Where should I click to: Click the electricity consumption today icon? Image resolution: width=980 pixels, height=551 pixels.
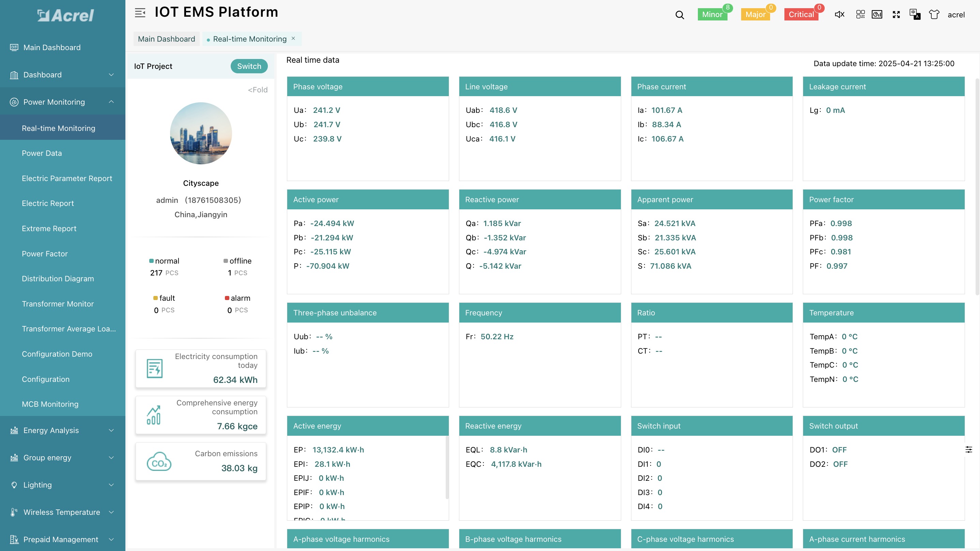tap(154, 369)
